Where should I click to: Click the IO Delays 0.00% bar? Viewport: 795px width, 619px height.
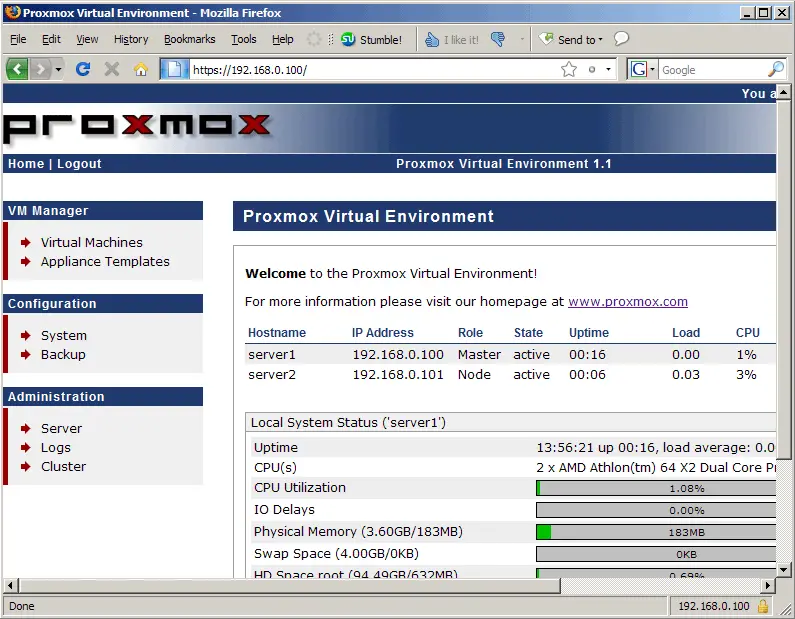(656, 510)
